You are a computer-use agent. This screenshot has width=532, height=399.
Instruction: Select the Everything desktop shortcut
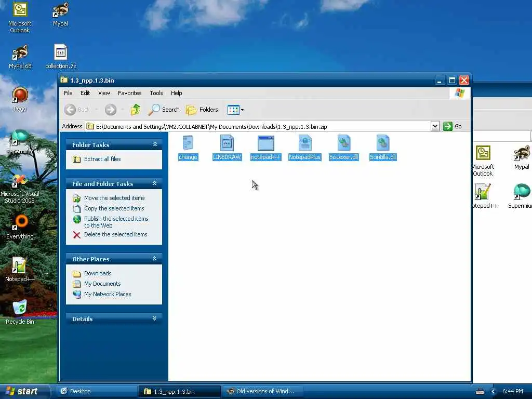[x=20, y=227]
